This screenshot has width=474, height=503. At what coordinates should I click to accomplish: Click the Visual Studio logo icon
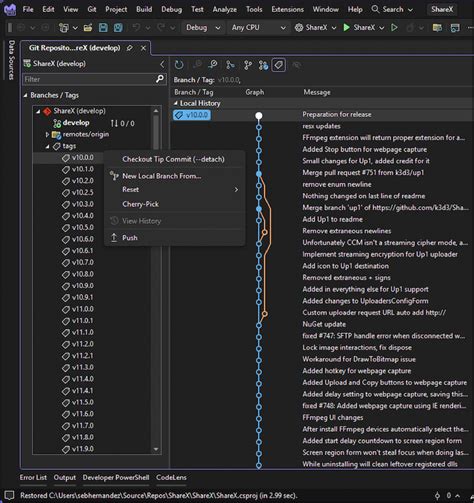pos(10,9)
